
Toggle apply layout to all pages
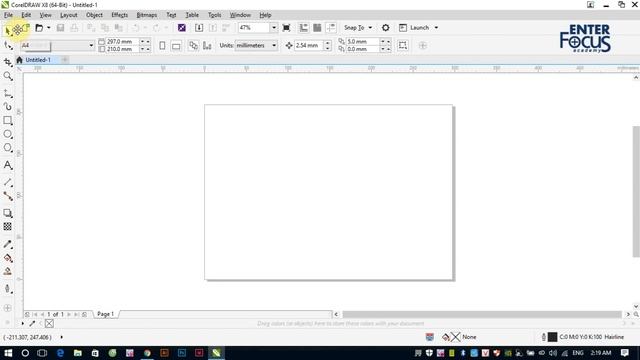[x=193, y=45]
